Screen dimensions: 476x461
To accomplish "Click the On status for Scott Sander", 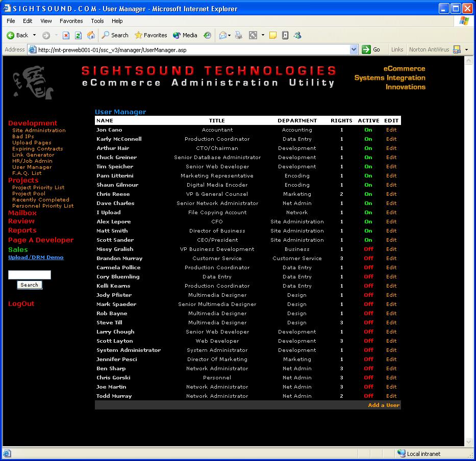I will [368, 240].
